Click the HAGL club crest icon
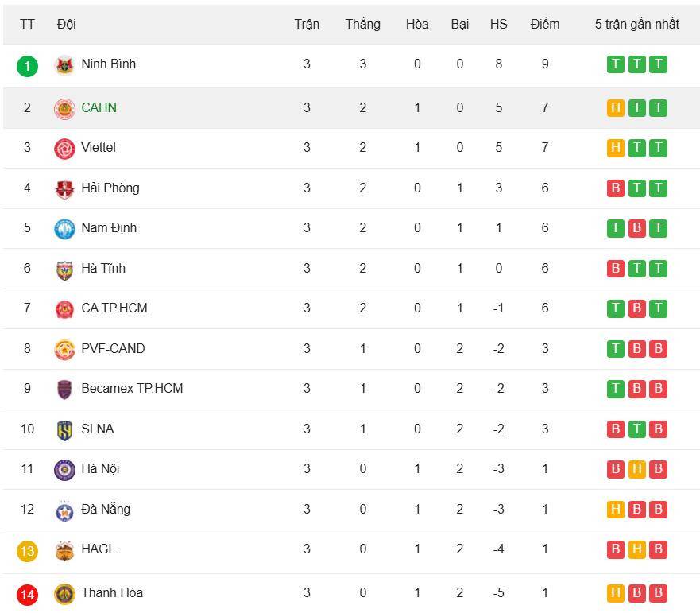This screenshot has width=700, height=613. pos(64,550)
